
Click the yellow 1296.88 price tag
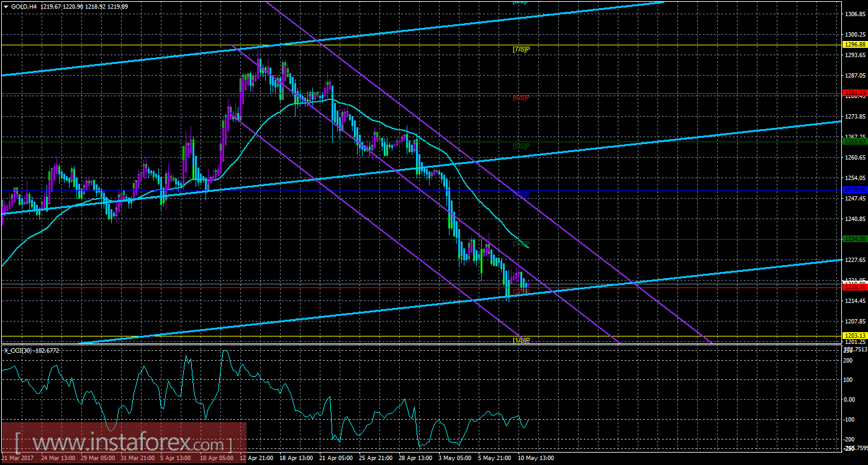[854, 45]
